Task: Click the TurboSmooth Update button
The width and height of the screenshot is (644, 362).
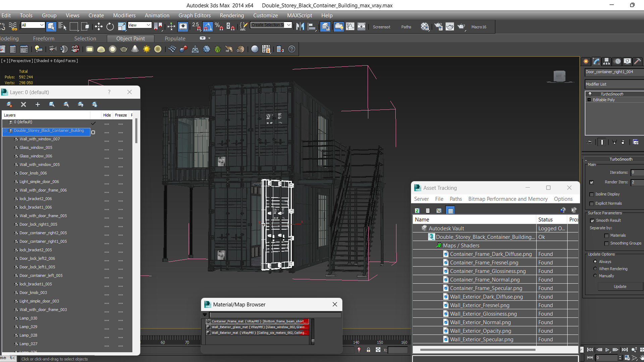Action: point(620,287)
